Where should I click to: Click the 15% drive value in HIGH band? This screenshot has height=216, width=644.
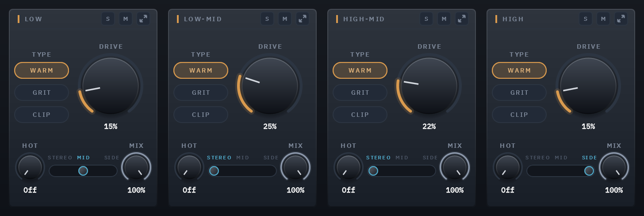point(588,127)
